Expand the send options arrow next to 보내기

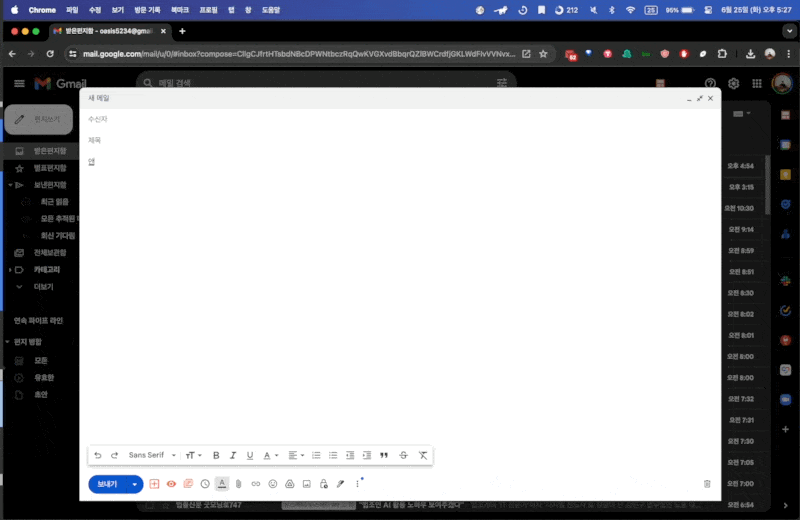135,484
